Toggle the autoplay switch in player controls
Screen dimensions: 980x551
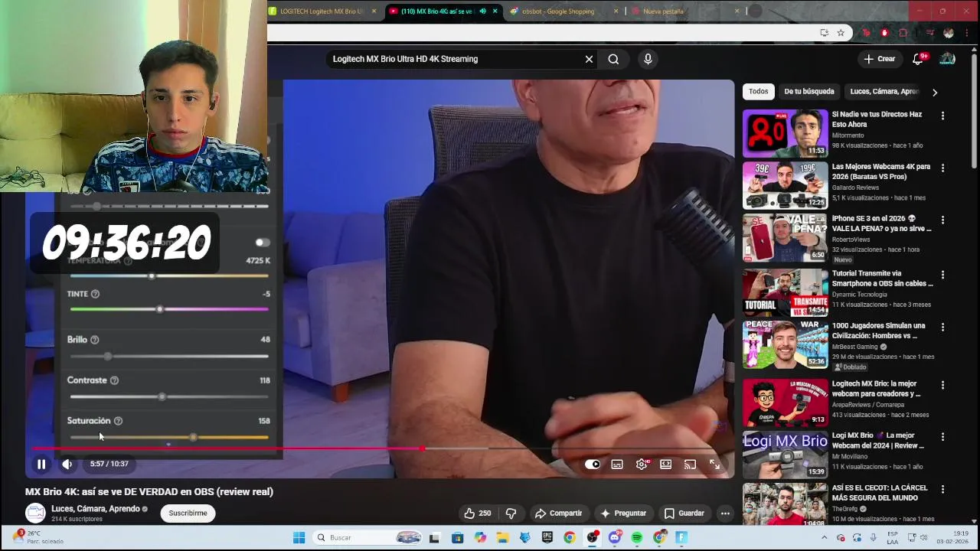(593, 464)
